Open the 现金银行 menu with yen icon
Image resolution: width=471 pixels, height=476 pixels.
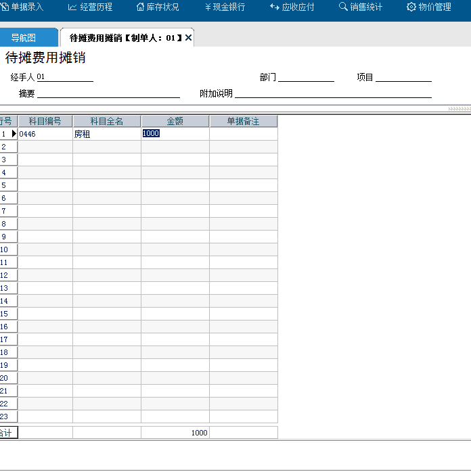[225, 7]
